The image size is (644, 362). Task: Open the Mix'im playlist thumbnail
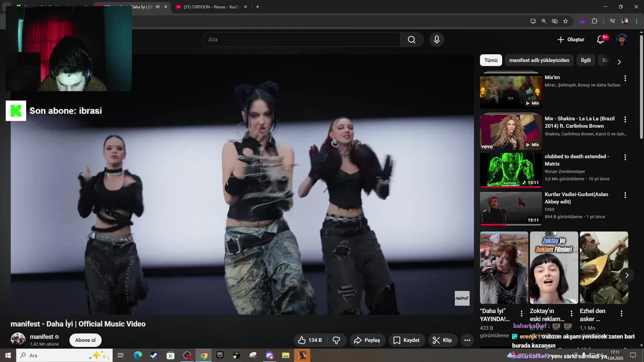pos(511,91)
